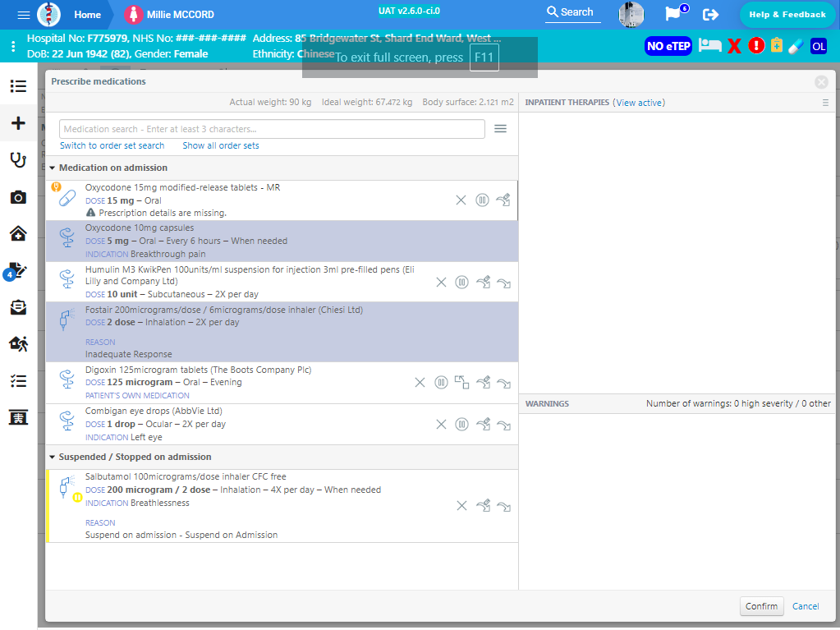This screenshot has width=840, height=630.
Task: Suspend Humulin M3 KwikPen prescription
Action: click(x=461, y=283)
